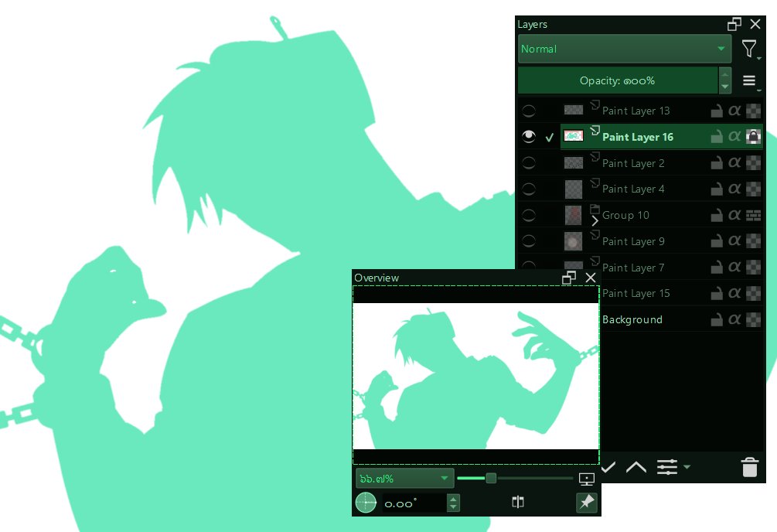Screen dimensions: 777x532
Task: Float the Layers docker
Action: coord(734,24)
